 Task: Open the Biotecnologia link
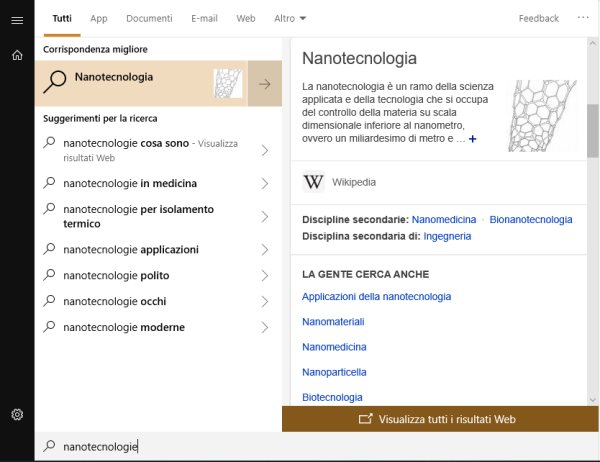point(332,397)
